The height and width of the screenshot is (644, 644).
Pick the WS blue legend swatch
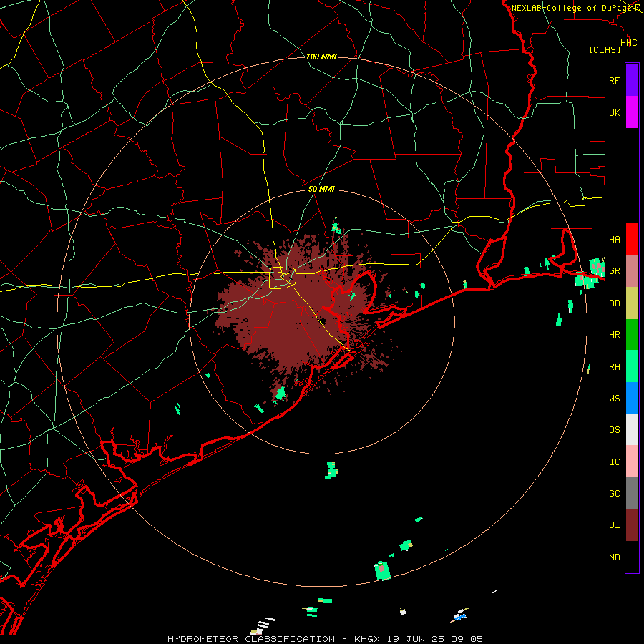(x=632, y=398)
